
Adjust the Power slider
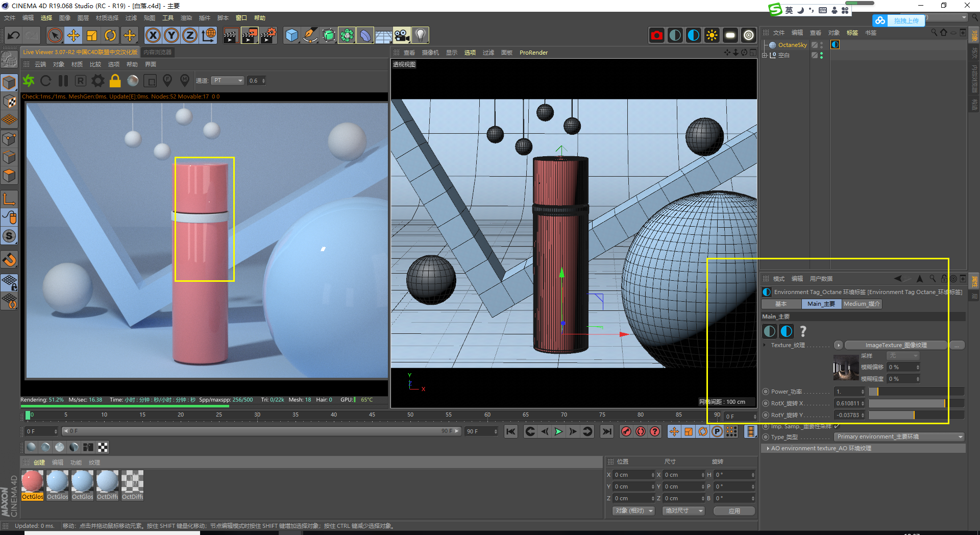pos(916,392)
